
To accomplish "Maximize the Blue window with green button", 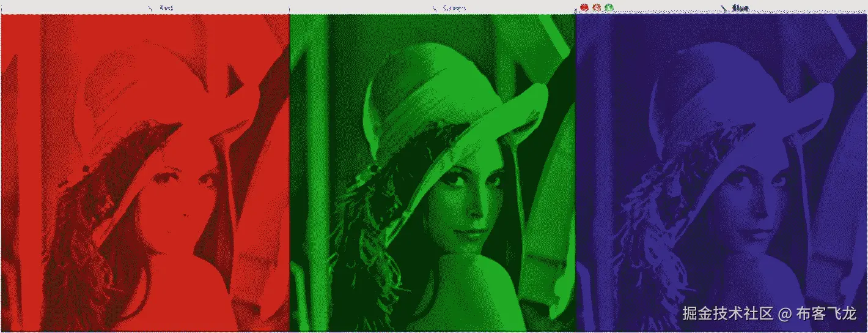I will coord(609,7).
